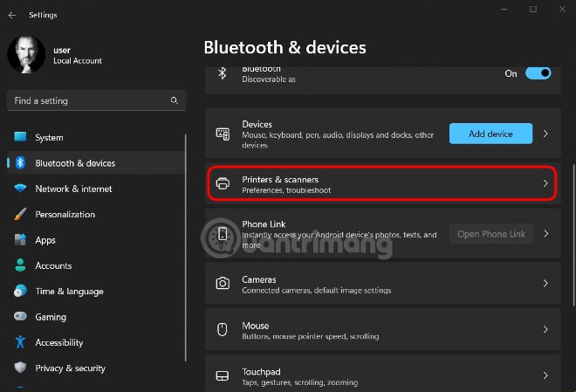
Task: Open Gaming settings label
Action: 51,317
